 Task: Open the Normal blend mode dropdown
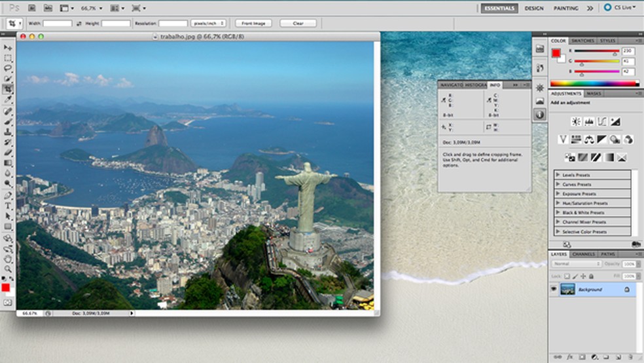pos(576,263)
